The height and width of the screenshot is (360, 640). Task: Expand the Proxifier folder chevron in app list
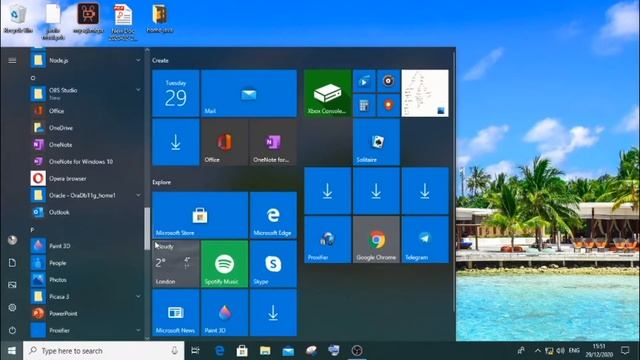(138, 330)
